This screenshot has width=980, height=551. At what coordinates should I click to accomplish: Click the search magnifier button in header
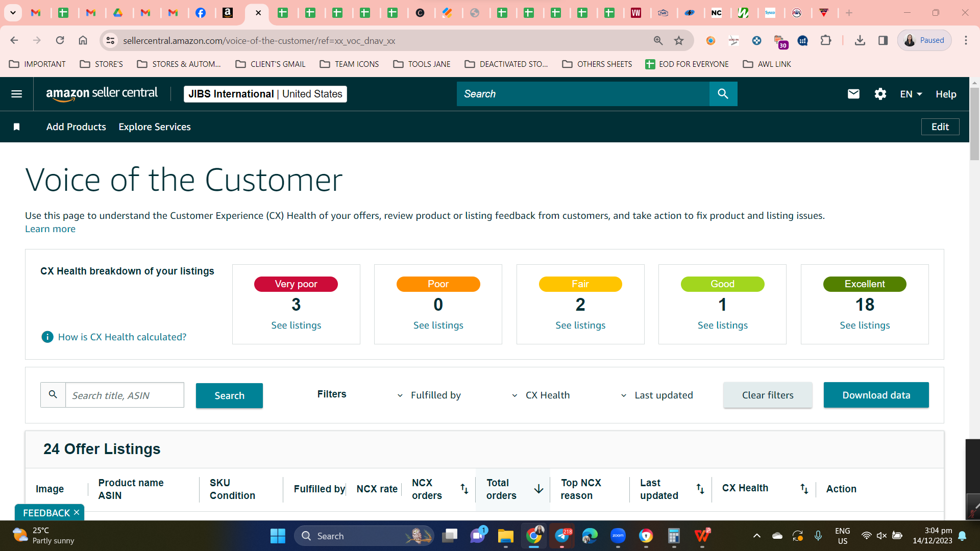(x=723, y=94)
